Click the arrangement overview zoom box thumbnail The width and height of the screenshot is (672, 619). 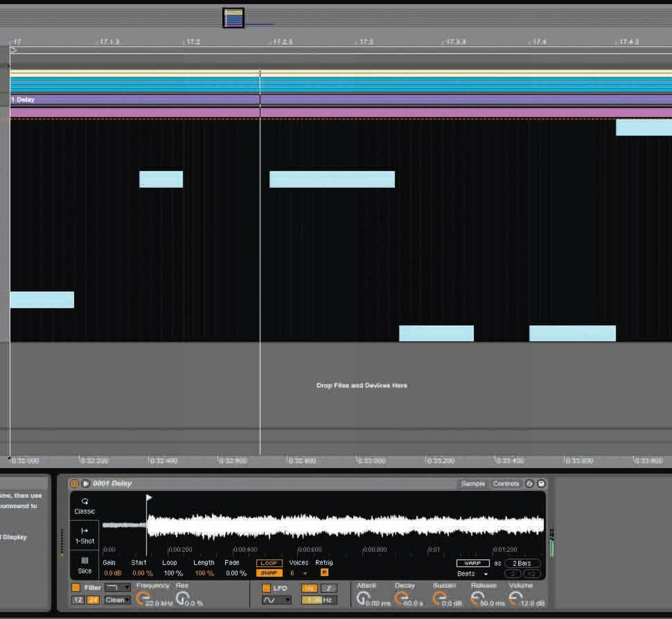tap(234, 18)
